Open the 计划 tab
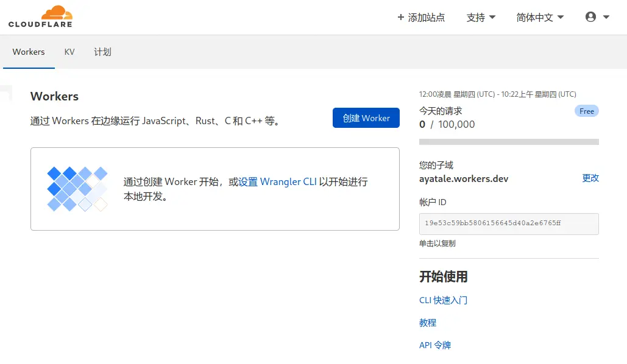This screenshot has height=364, width=627. click(102, 52)
